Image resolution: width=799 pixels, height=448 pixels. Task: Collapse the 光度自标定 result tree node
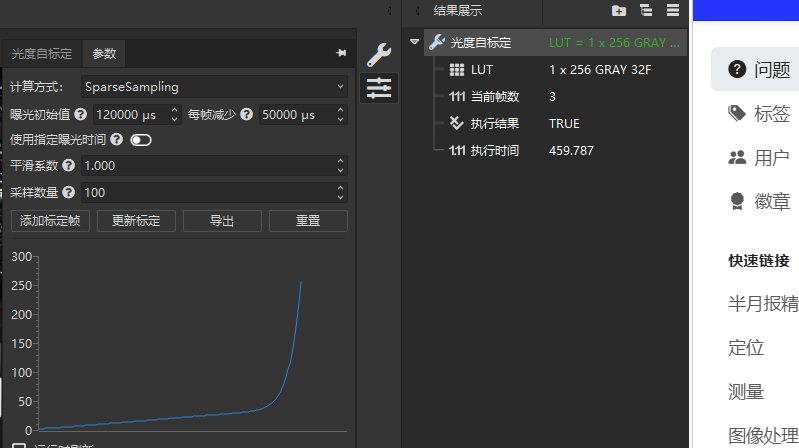[414, 42]
